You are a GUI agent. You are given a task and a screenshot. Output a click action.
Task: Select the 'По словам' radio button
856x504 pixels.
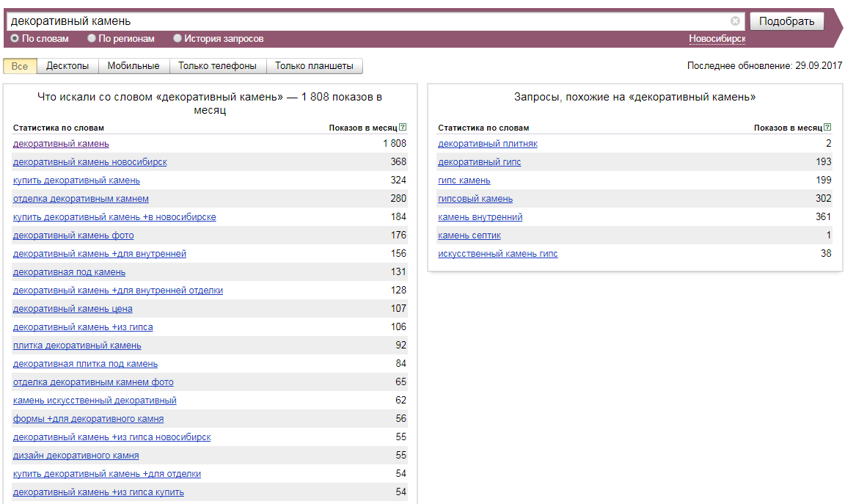[x=15, y=38]
